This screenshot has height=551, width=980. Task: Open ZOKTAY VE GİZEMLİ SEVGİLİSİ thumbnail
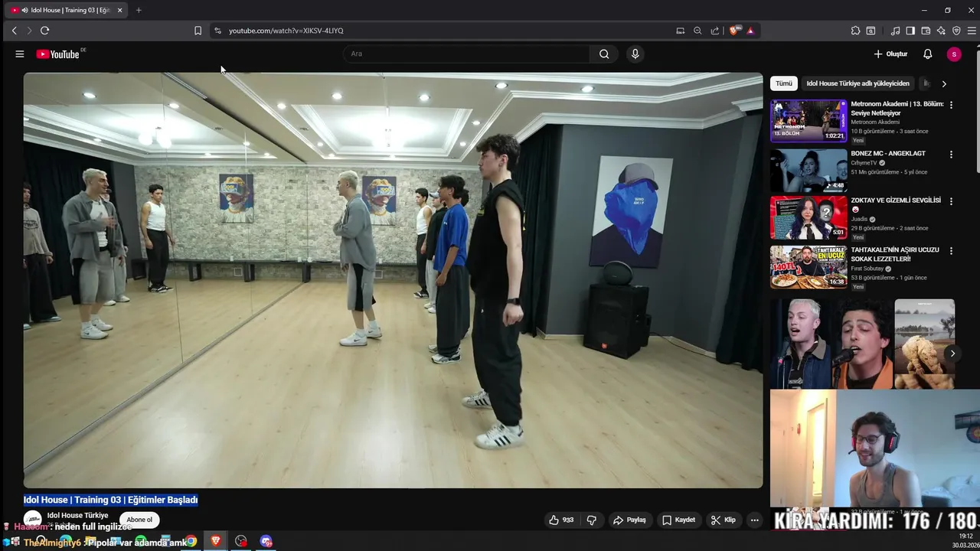(x=808, y=218)
